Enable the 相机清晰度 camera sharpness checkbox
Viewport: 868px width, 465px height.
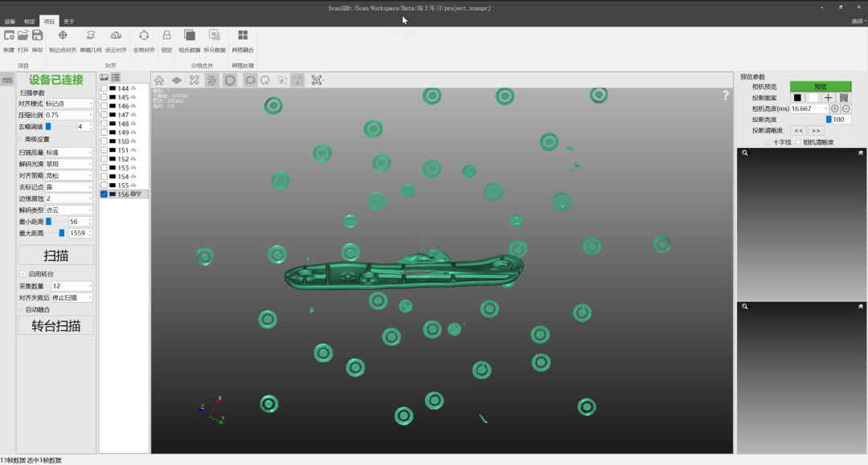(798, 143)
